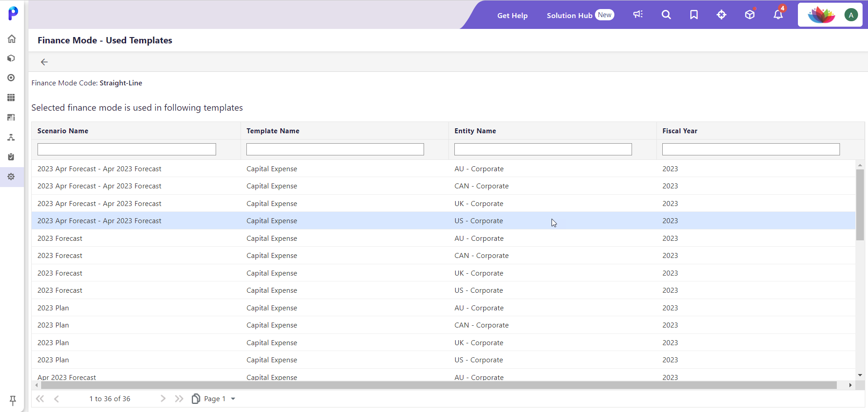Focus the Template Name filter field
The width and height of the screenshot is (868, 412).
click(335, 149)
